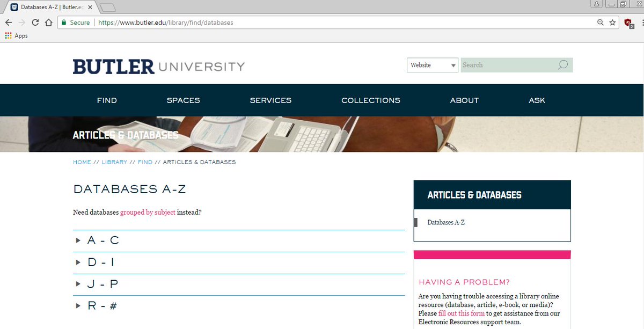Expand the A - C databases section

(239, 240)
